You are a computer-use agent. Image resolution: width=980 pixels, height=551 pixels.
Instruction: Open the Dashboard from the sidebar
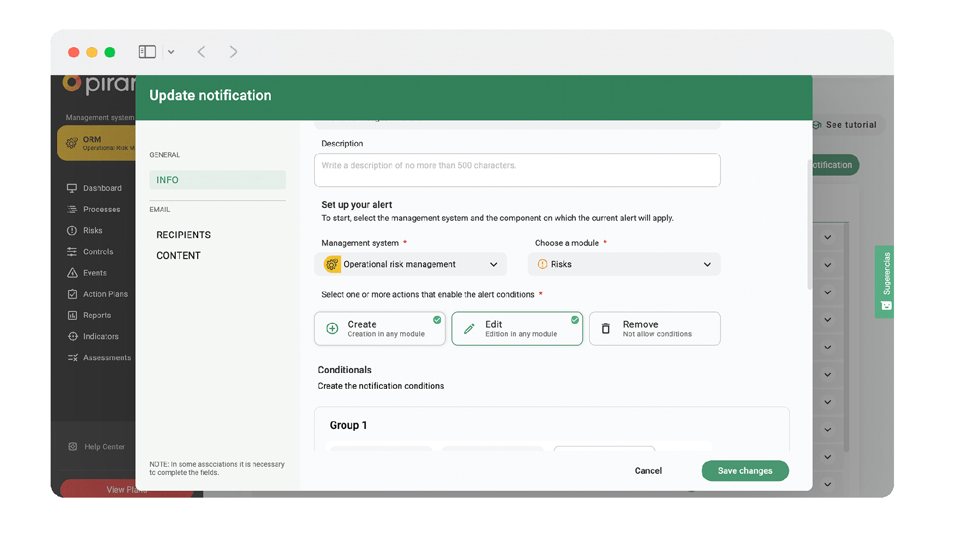click(72, 188)
